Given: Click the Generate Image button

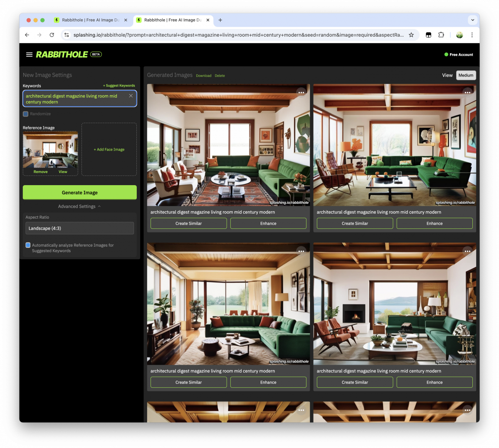Looking at the screenshot, I should pyautogui.click(x=80, y=192).
